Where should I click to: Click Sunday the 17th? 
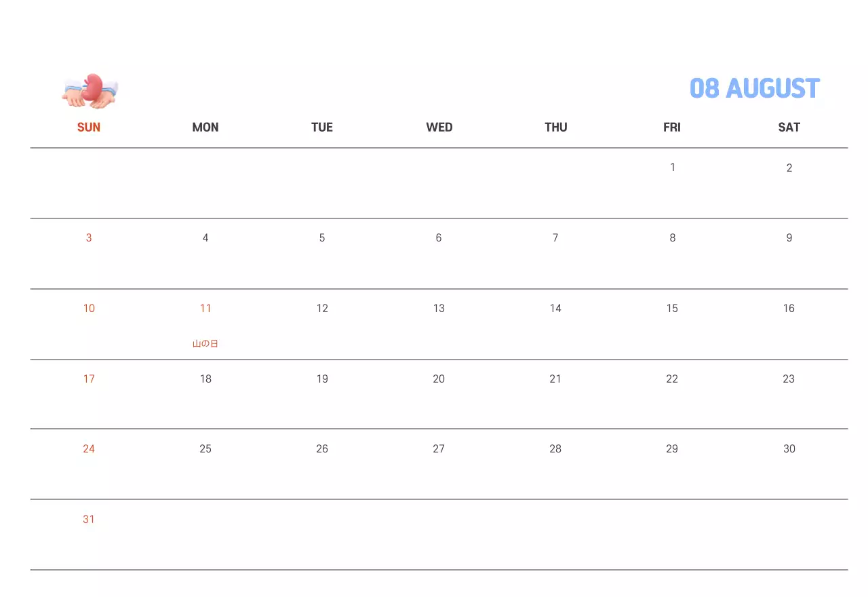click(x=89, y=379)
